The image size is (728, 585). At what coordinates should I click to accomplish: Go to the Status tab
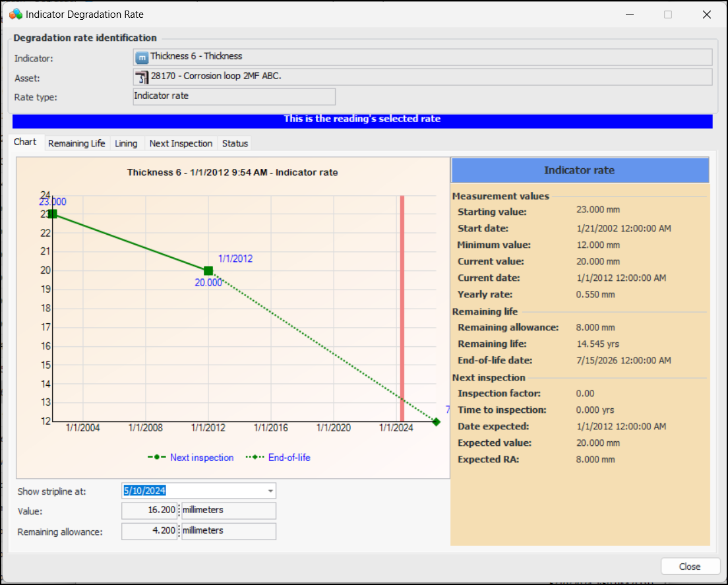pyautogui.click(x=235, y=143)
